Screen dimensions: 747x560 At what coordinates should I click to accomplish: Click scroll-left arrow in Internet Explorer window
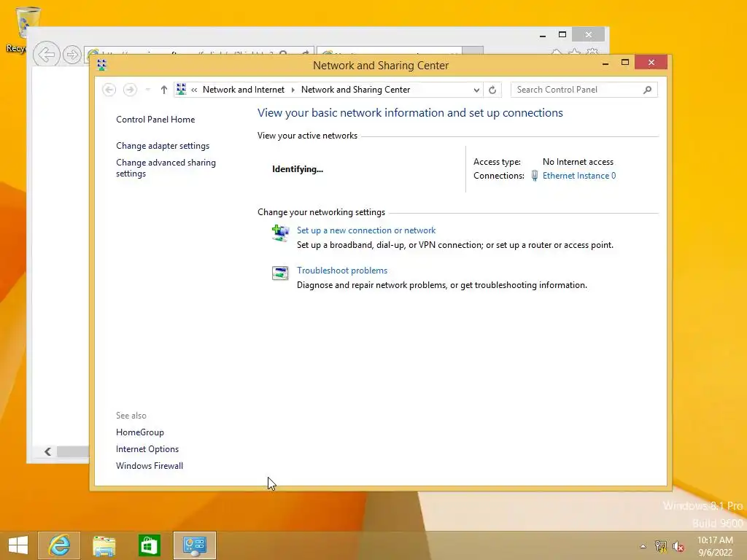click(x=47, y=451)
